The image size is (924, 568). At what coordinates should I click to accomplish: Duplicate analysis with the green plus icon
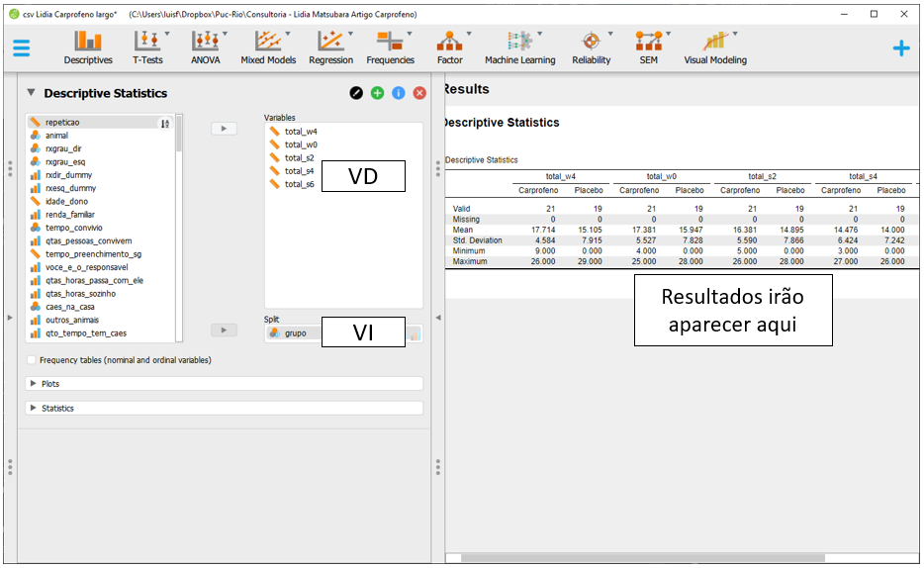click(378, 93)
